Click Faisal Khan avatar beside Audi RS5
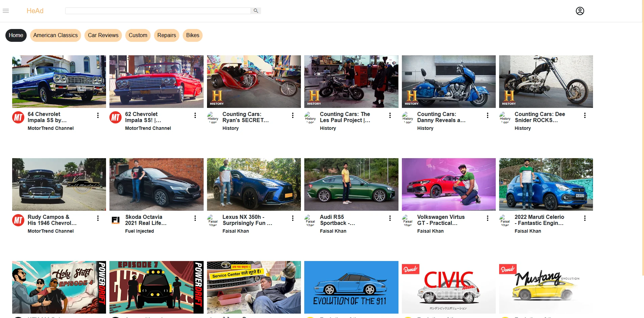Image resolution: width=644 pixels, height=318 pixels. coord(310,220)
